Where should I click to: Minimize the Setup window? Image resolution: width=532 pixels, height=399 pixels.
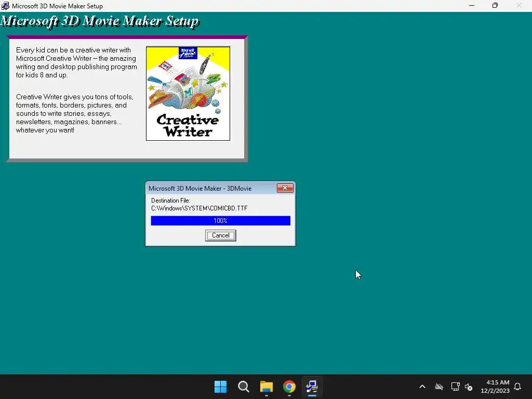[x=472, y=6]
